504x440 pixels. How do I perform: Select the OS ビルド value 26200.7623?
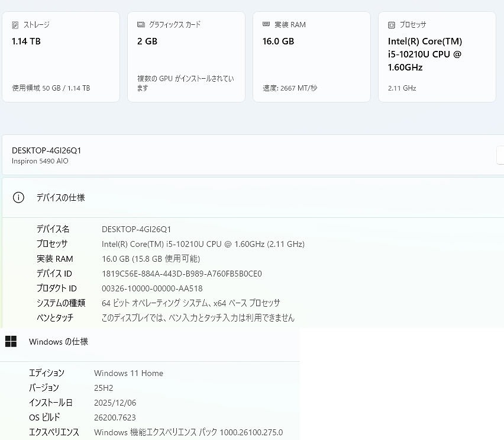tap(115, 417)
